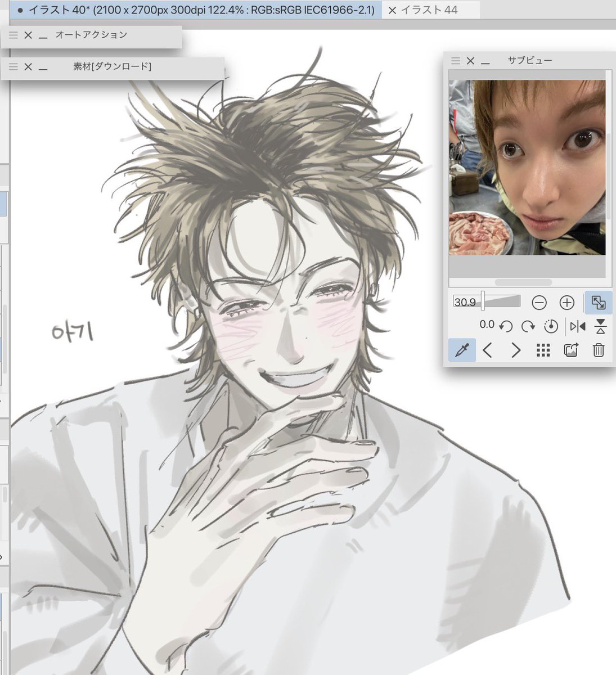Minimize the 素材[ダウンロード] panel
The image size is (616, 675).
(43, 68)
